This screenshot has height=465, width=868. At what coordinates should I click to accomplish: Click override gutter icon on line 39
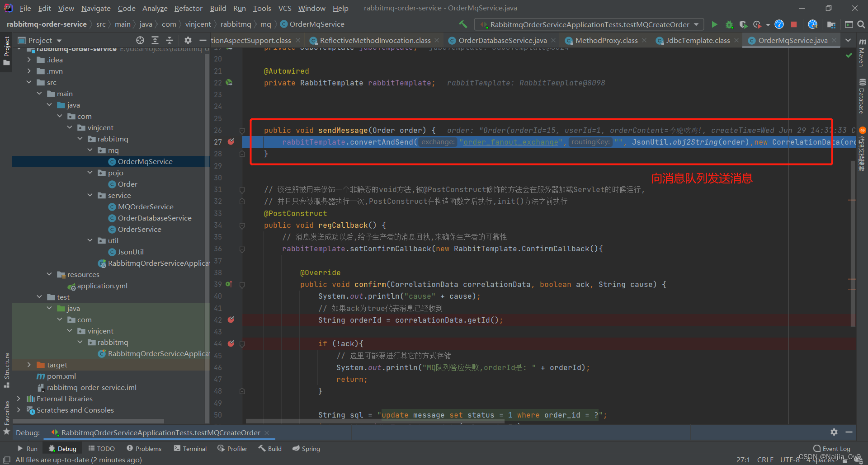pos(229,284)
